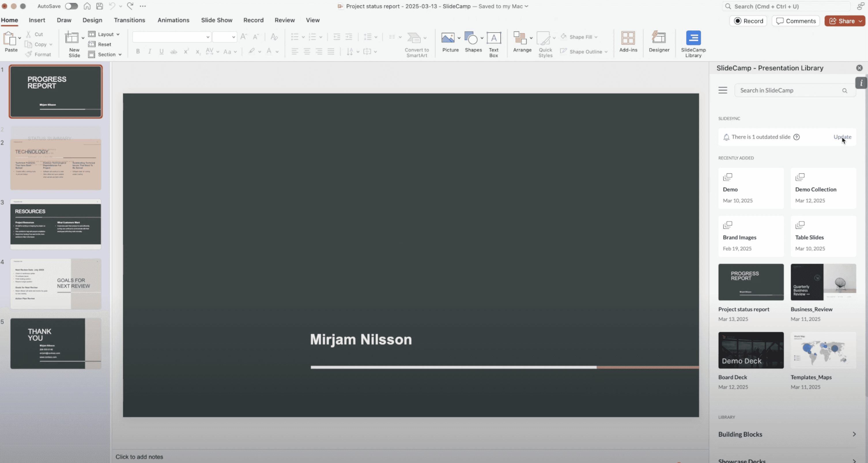This screenshot has height=463, width=868.
Task: Click the Share button
Action: [842, 21]
